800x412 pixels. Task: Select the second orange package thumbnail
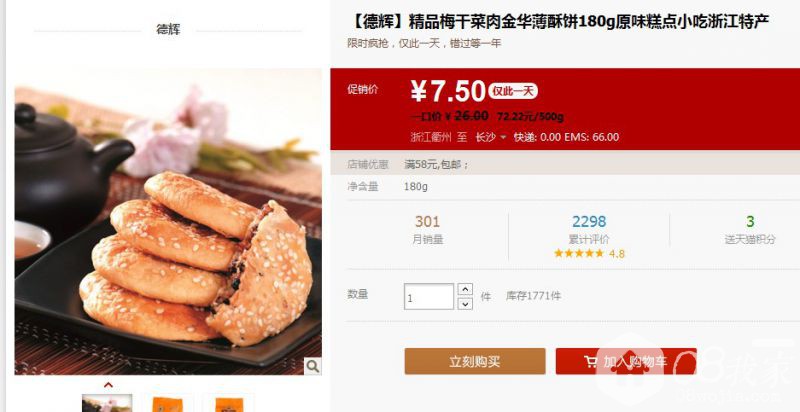point(168,403)
